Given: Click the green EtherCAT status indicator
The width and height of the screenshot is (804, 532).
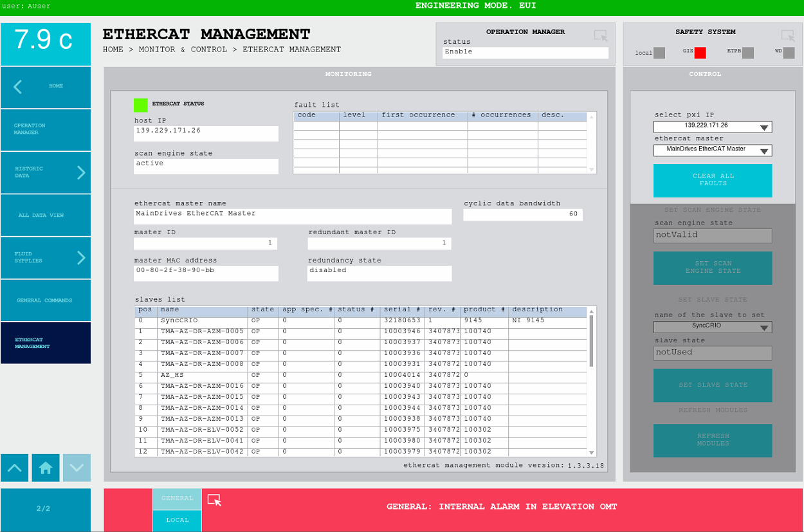Looking at the screenshot, I should pyautogui.click(x=140, y=104).
